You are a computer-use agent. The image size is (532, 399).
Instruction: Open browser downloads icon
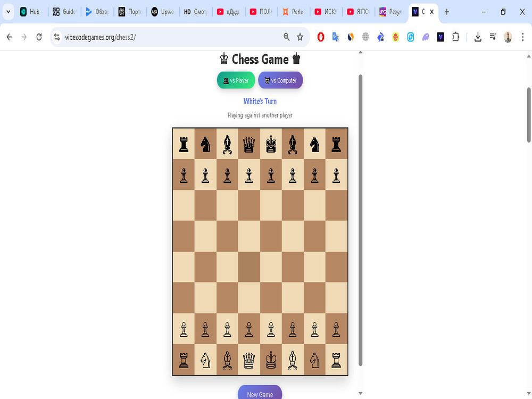478,37
